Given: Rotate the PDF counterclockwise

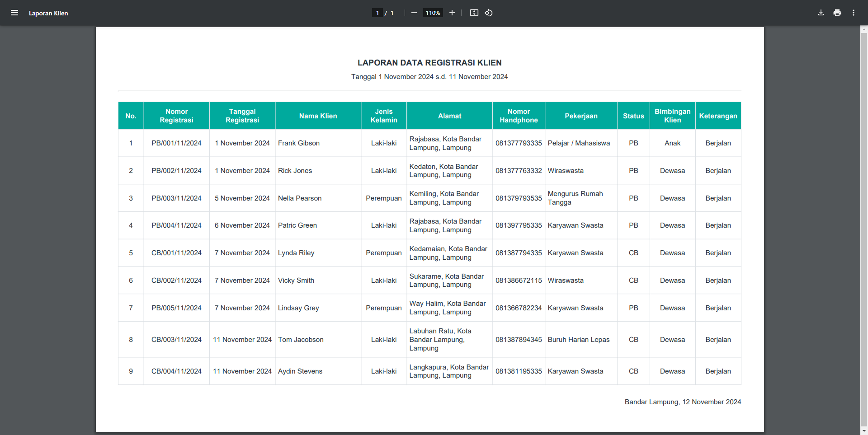Looking at the screenshot, I should [489, 13].
